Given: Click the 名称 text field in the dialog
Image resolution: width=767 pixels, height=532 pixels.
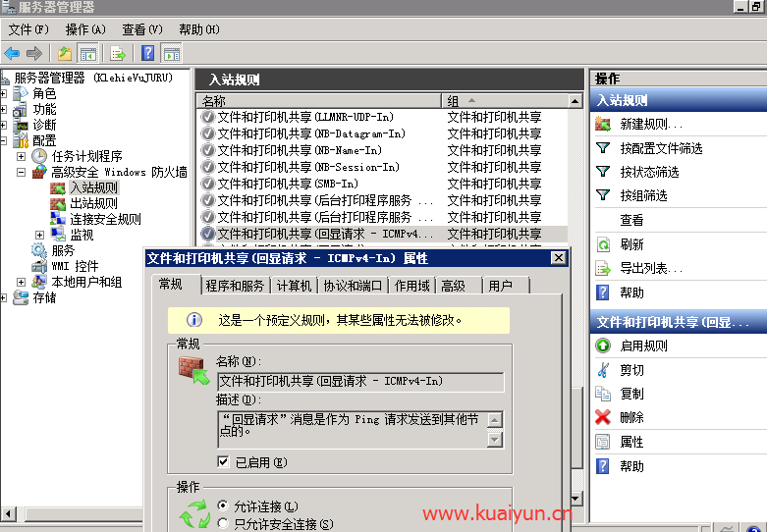Looking at the screenshot, I should tap(359, 381).
